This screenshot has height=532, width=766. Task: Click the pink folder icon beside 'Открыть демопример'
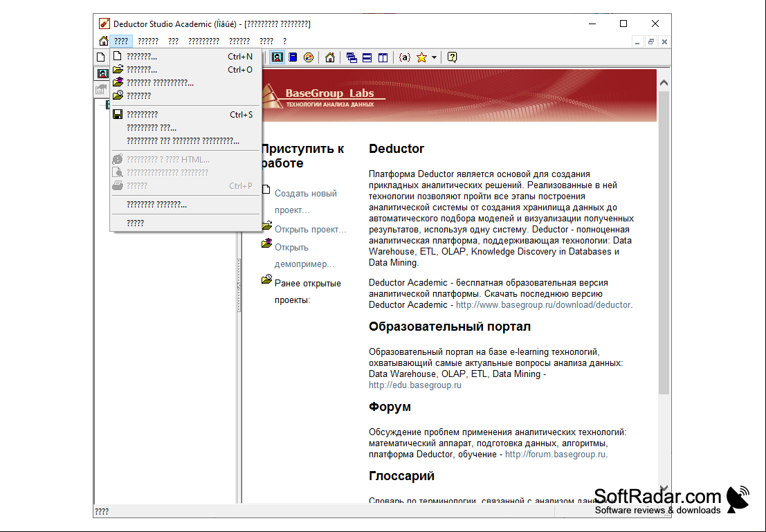(266, 243)
